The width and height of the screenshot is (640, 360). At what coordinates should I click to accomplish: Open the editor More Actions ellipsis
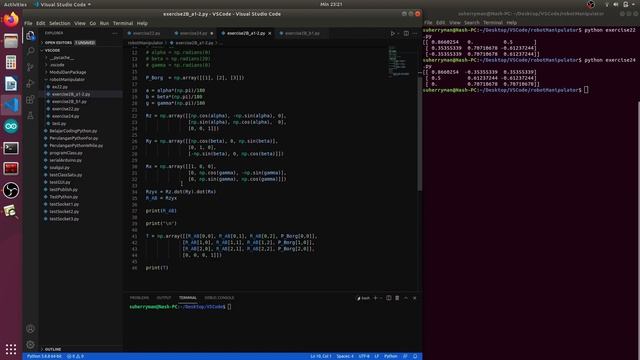pos(415,33)
